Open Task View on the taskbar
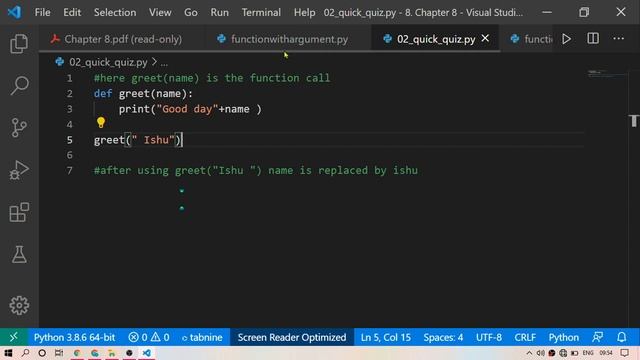This screenshot has height=360, width=640. click(x=59, y=353)
